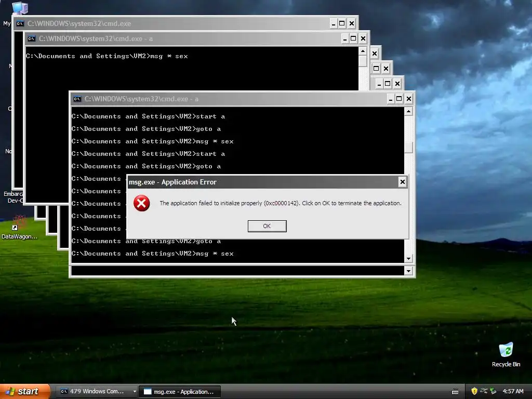Click scroll up arrow in the front cmd window
This screenshot has height=399, width=532.
tap(408, 111)
